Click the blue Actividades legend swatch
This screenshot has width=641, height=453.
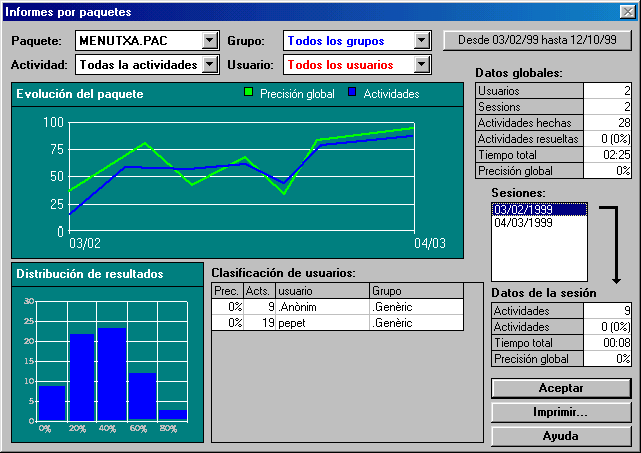point(352,92)
